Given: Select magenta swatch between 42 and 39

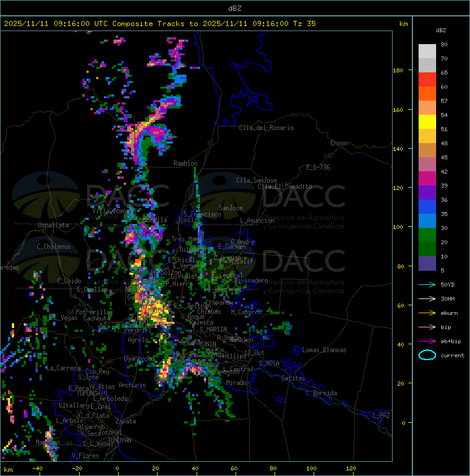Looking at the screenshot, I should point(427,179).
